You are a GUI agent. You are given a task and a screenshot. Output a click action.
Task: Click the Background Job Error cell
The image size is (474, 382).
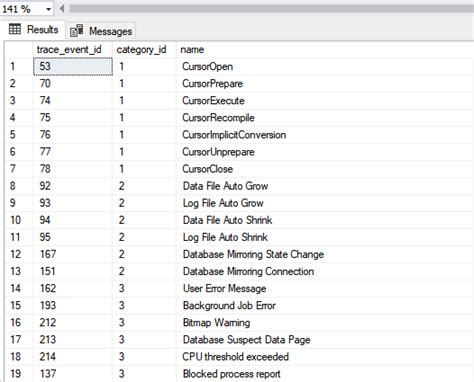tap(325, 306)
